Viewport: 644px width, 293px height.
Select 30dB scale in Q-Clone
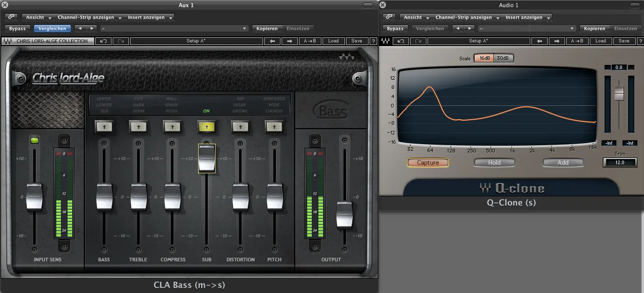(503, 58)
